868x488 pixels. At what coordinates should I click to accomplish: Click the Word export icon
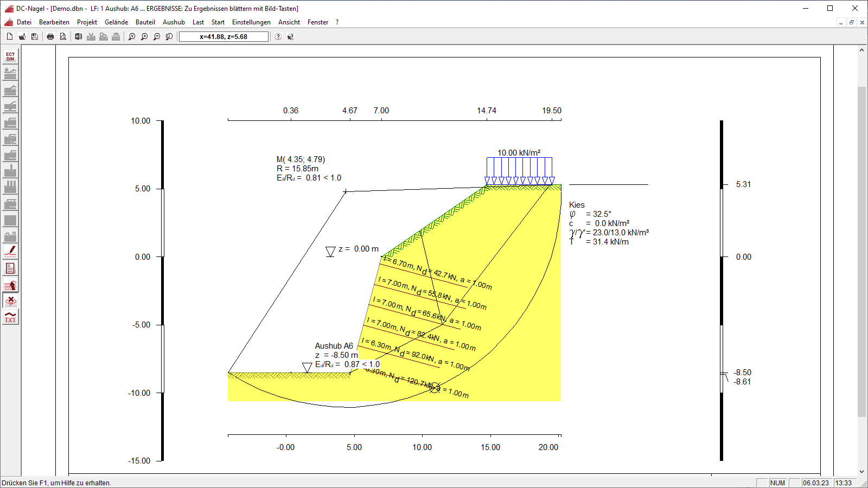pyautogui.click(x=79, y=37)
